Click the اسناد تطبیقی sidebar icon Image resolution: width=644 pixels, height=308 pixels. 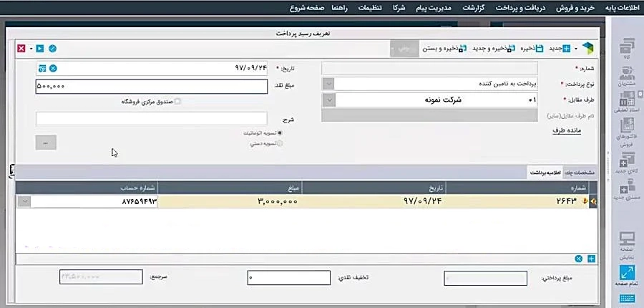626,102
